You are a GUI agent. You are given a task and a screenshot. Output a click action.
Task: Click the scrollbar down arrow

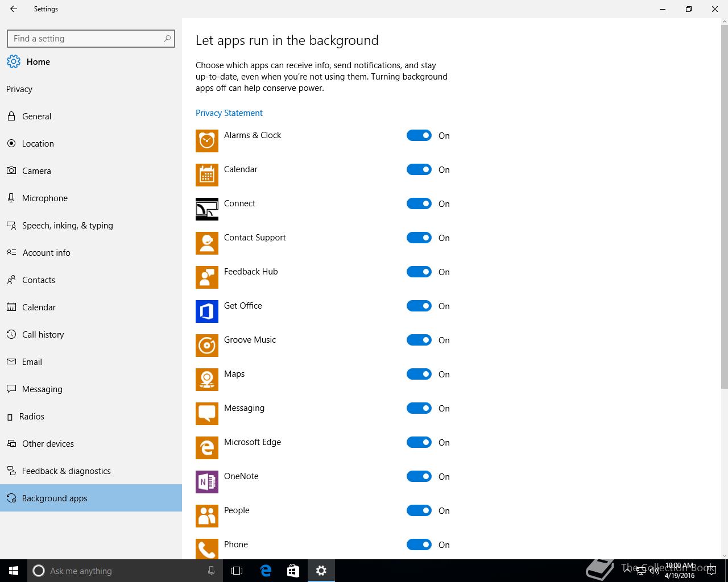click(724, 555)
